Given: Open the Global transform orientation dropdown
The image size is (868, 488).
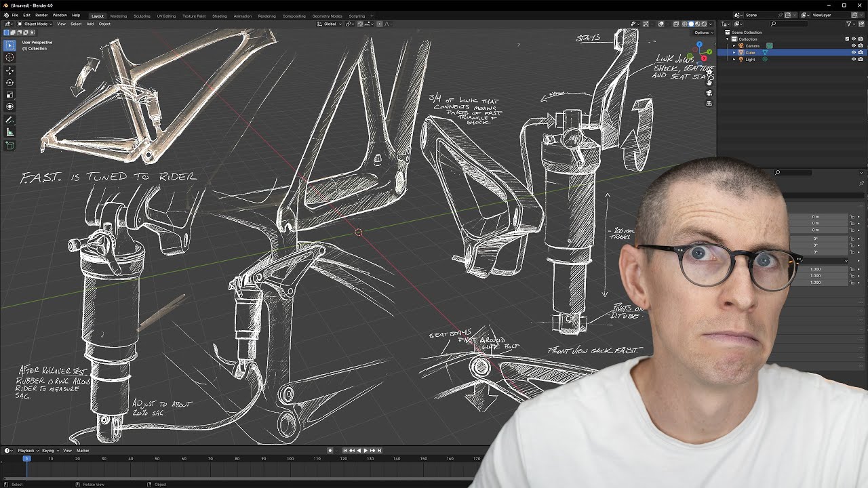Looking at the screenshot, I should tap(330, 24).
